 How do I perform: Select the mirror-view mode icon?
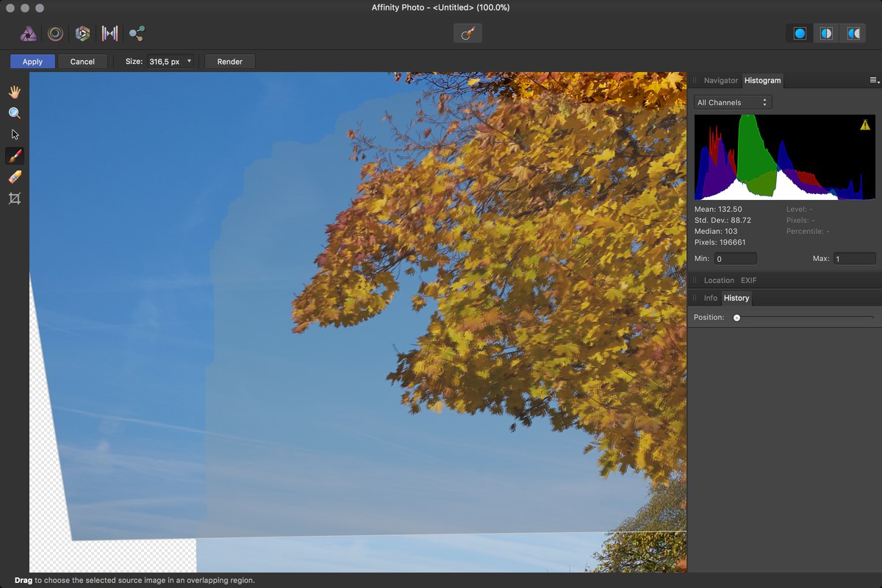pyautogui.click(x=853, y=34)
